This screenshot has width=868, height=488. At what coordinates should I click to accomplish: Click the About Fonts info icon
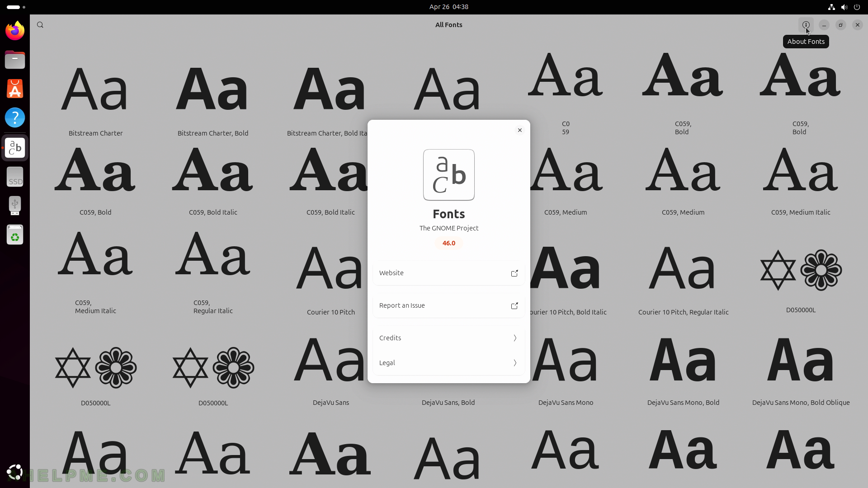[806, 25]
